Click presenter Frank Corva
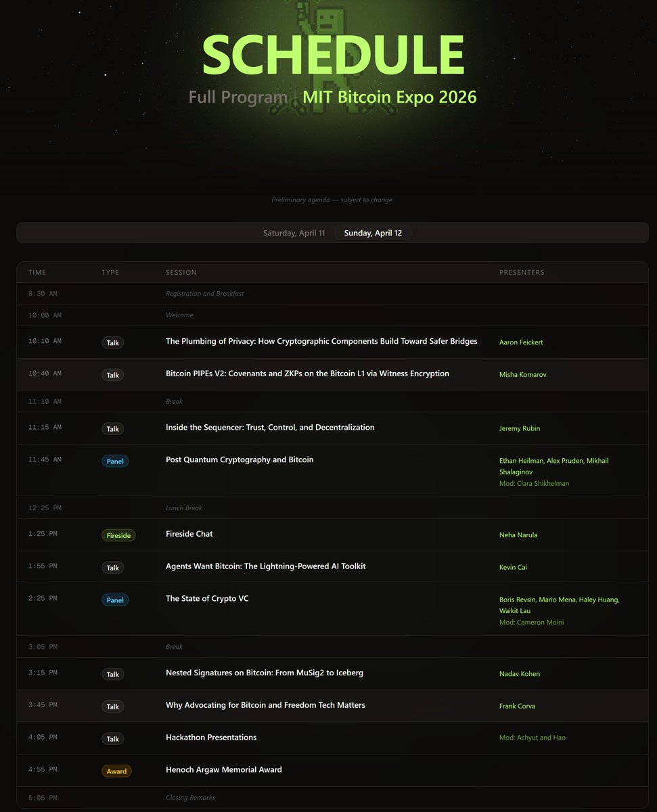 click(x=517, y=706)
